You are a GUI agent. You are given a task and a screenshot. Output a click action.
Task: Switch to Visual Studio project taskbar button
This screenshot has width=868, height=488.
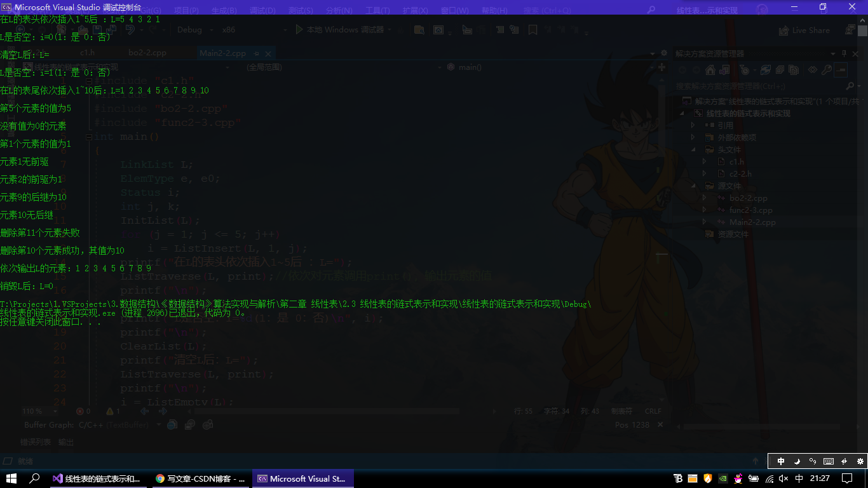pyautogui.click(x=98, y=478)
